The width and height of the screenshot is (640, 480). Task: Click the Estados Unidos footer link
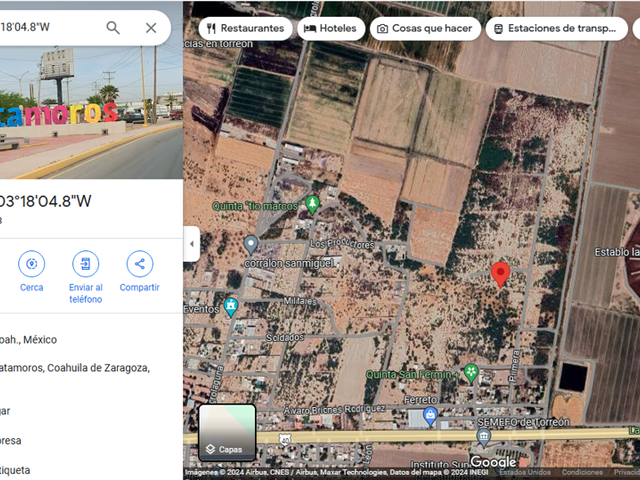[x=524, y=472]
